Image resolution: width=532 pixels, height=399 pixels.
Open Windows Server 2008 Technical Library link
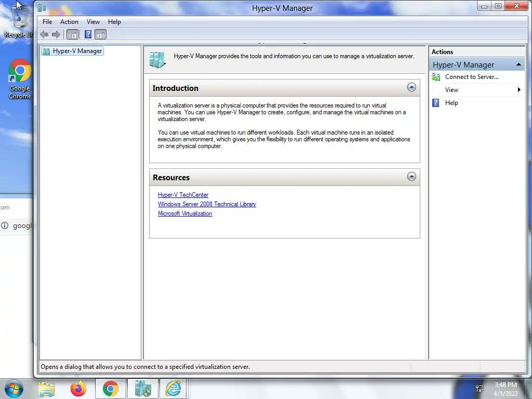pos(207,204)
